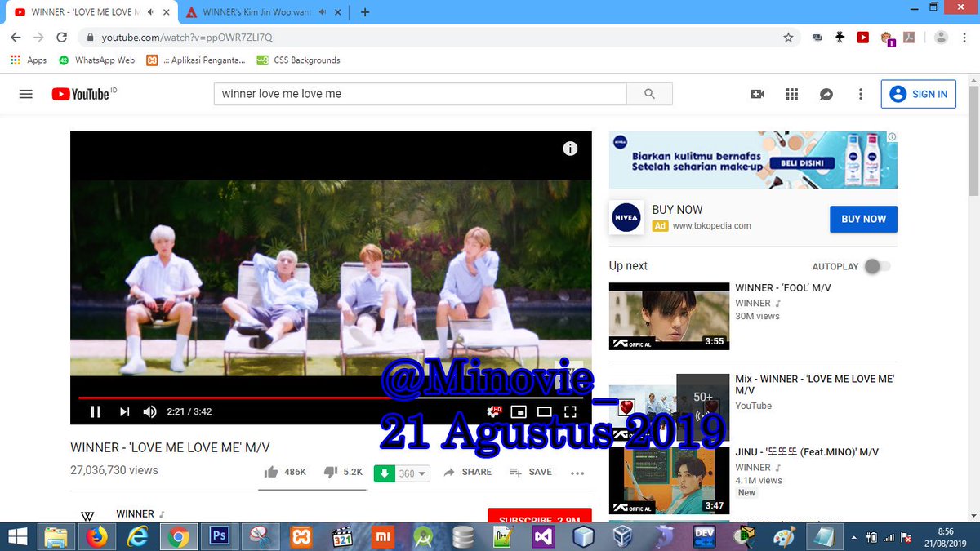Viewport: 980px width, 551px height.
Task: Show the video info card icon
Action: pyautogui.click(x=570, y=149)
